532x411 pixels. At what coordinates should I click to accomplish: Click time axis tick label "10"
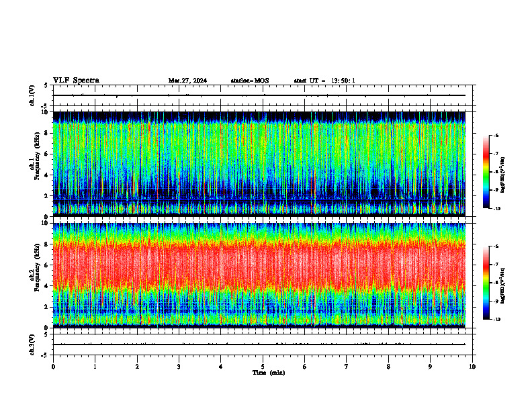[472, 367]
